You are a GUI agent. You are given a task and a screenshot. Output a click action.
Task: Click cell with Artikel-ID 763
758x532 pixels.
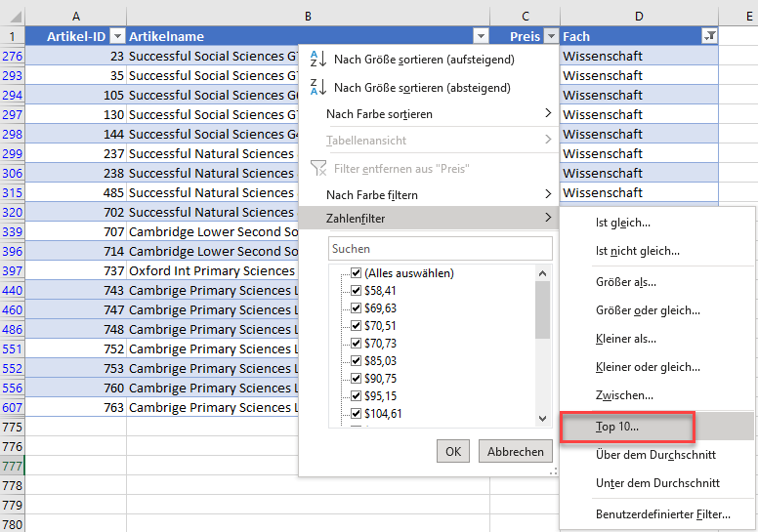(76, 407)
